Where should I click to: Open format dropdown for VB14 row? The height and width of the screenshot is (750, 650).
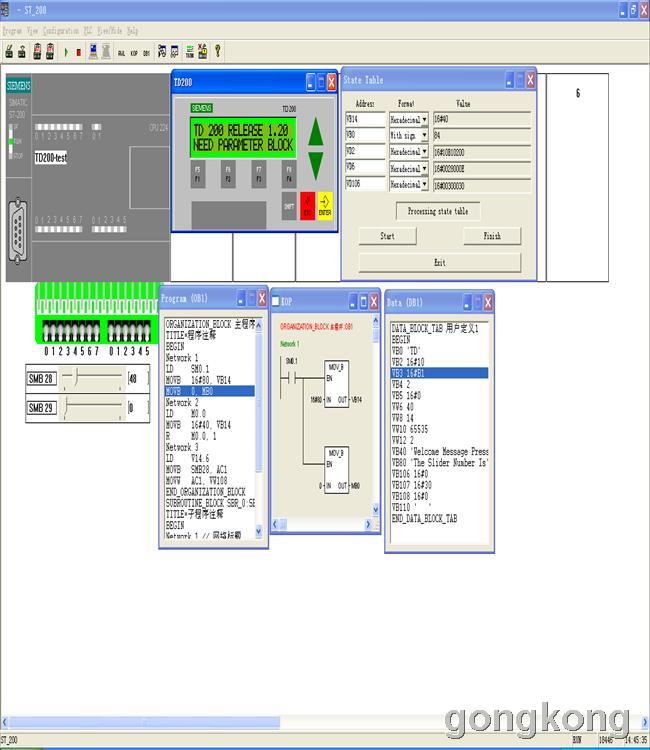coord(424,119)
